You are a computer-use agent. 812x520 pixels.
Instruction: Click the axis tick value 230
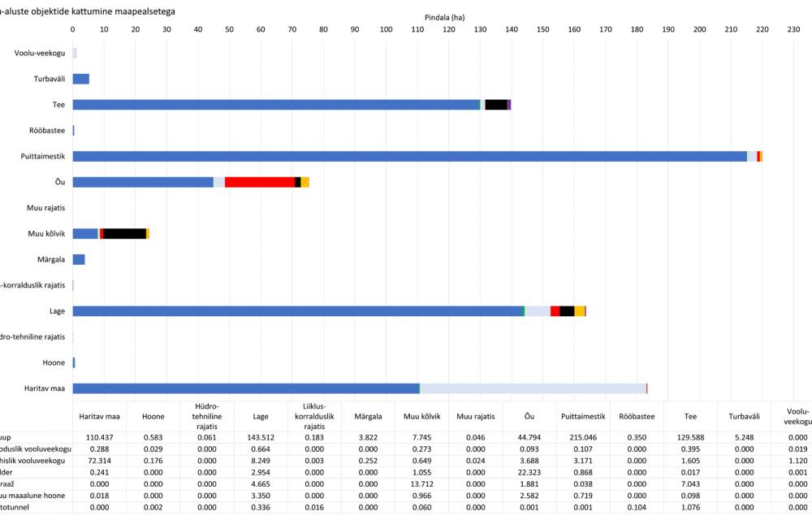click(x=793, y=29)
